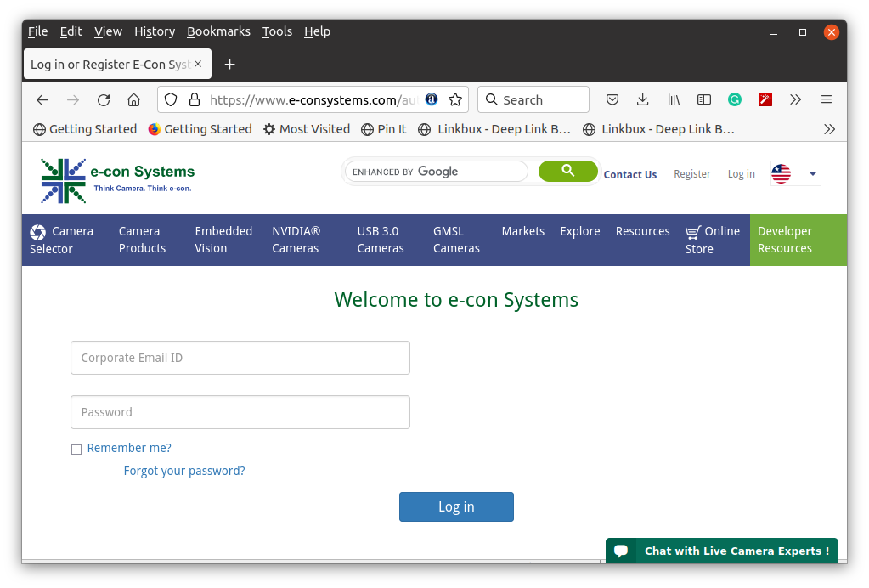Open the View menu
869x588 pixels.
(108, 31)
